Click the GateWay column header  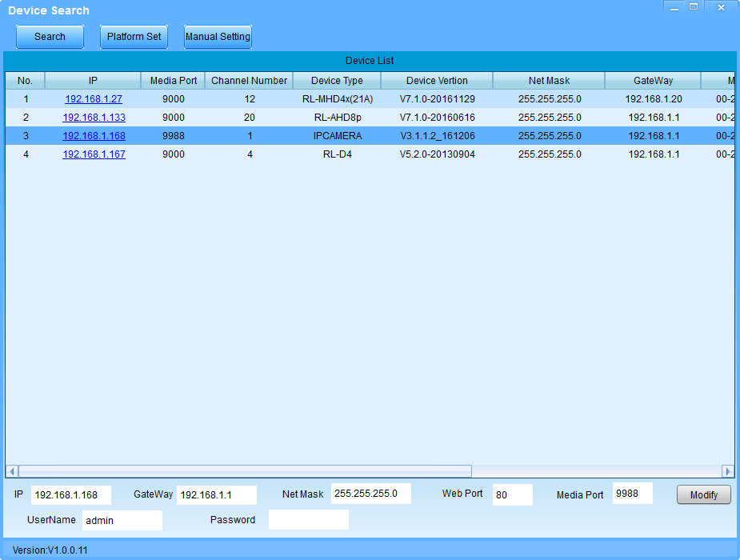653,81
